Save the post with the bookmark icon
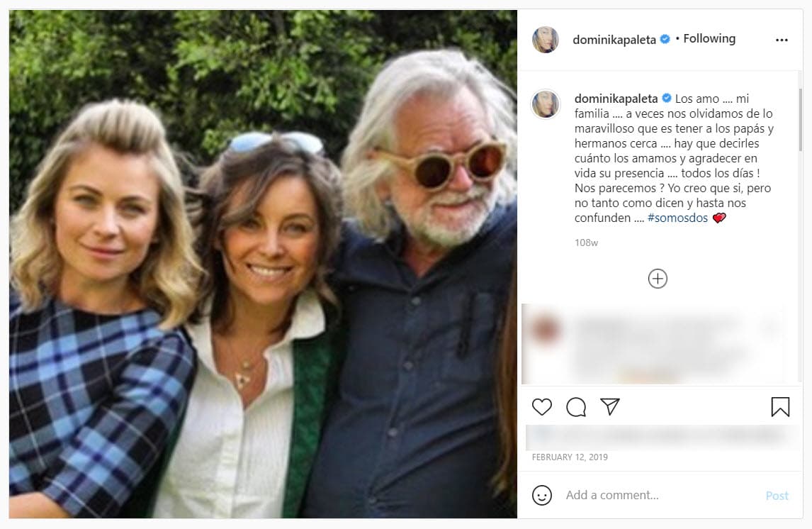 [779, 406]
